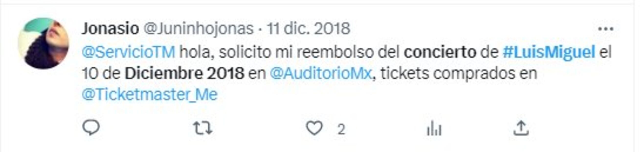View tweet analytics bar chart icon
644x152 pixels.
pos(434,129)
